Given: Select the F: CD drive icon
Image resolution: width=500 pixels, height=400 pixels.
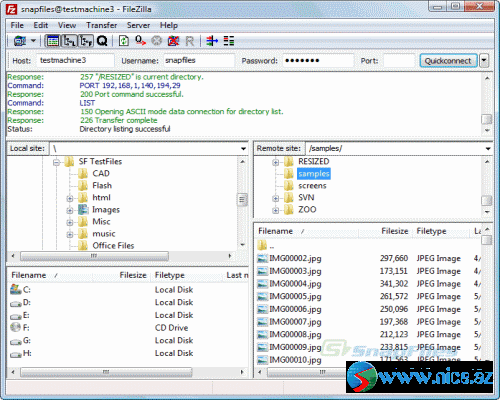Looking at the screenshot, I should (x=16, y=327).
